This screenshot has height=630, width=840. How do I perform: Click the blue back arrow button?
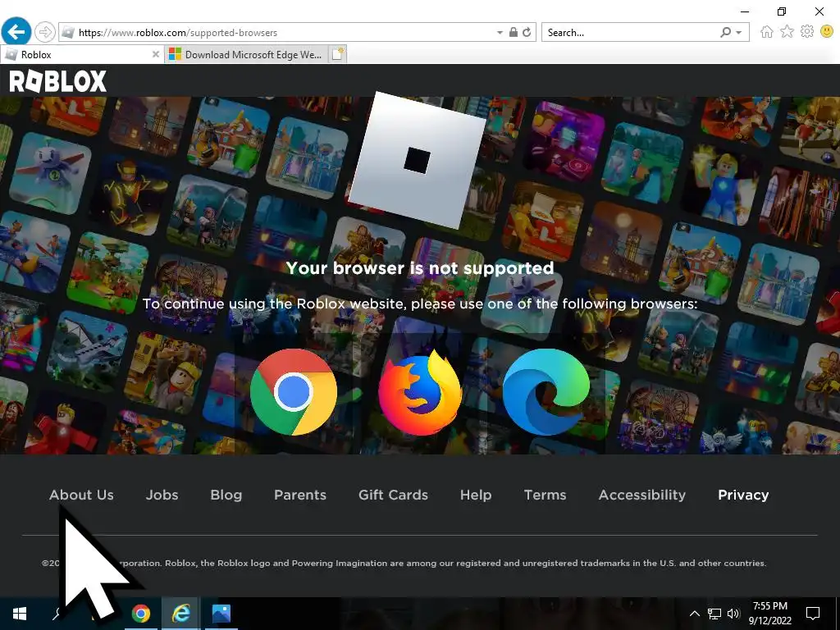[x=16, y=32]
